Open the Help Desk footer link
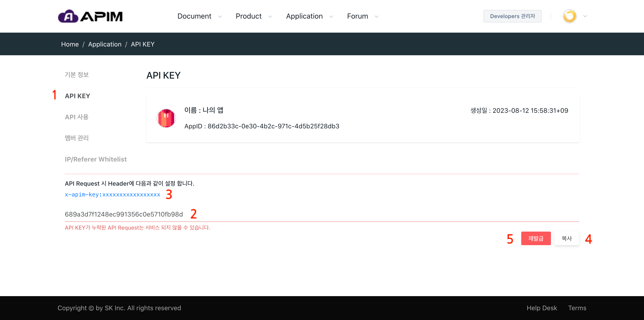The width and height of the screenshot is (644, 320). [x=542, y=308]
